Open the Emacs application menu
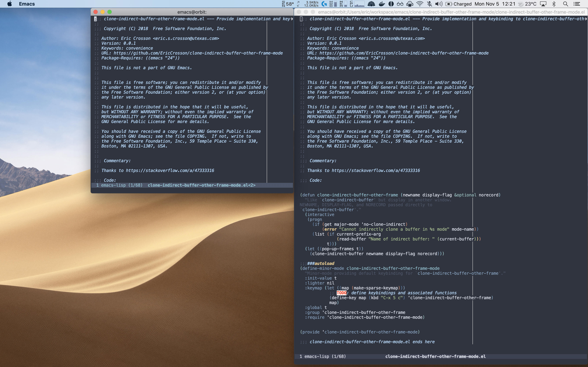The image size is (588, 367). (x=27, y=4)
